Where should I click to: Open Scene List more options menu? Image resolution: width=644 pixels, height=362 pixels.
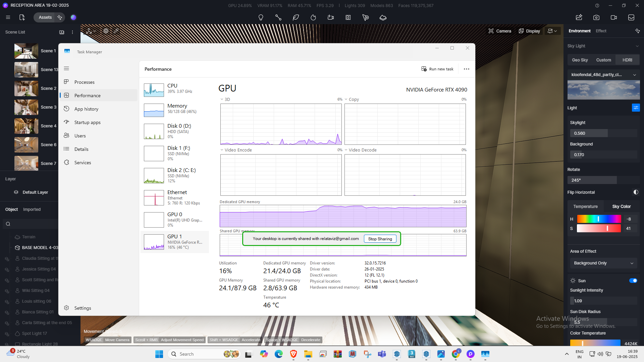coord(72,32)
